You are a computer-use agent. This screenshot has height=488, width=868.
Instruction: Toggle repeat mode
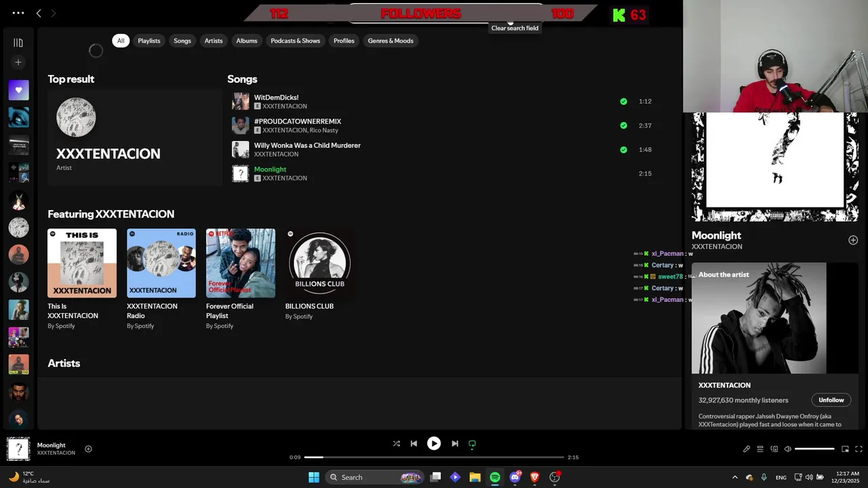pyautogui.click(x=473, y=443)
